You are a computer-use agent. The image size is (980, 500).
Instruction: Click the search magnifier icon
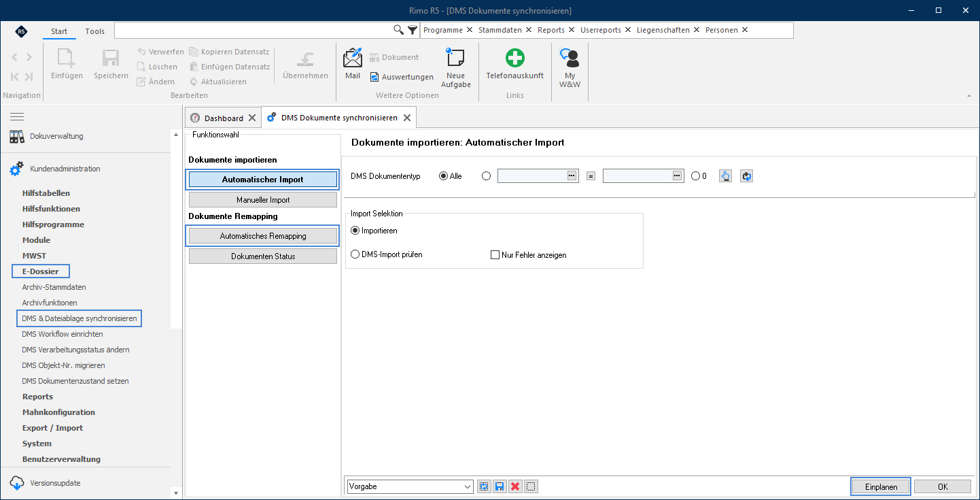point(399,30)
